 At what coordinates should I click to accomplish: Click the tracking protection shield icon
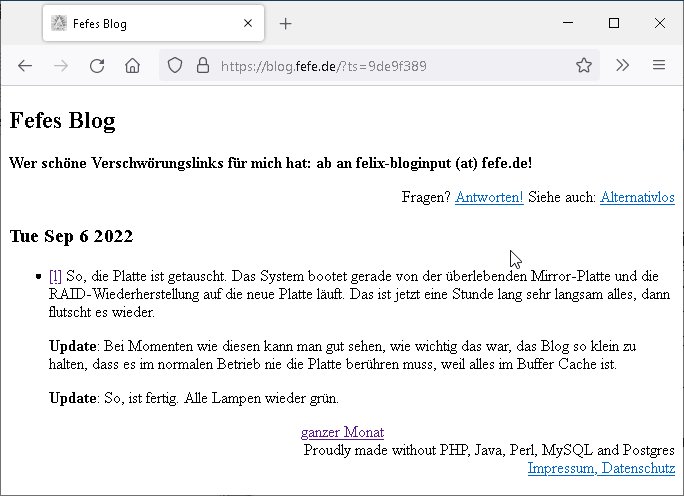[x=175, y=66]
